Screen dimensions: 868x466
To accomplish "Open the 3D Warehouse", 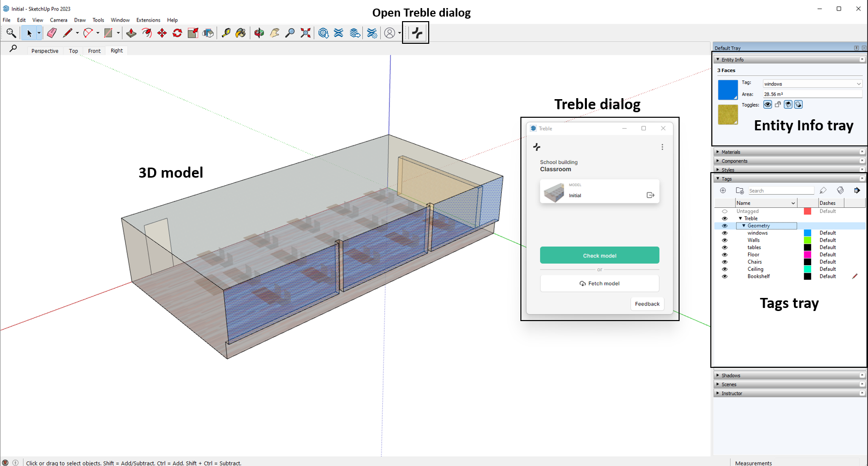I will 323,33.
